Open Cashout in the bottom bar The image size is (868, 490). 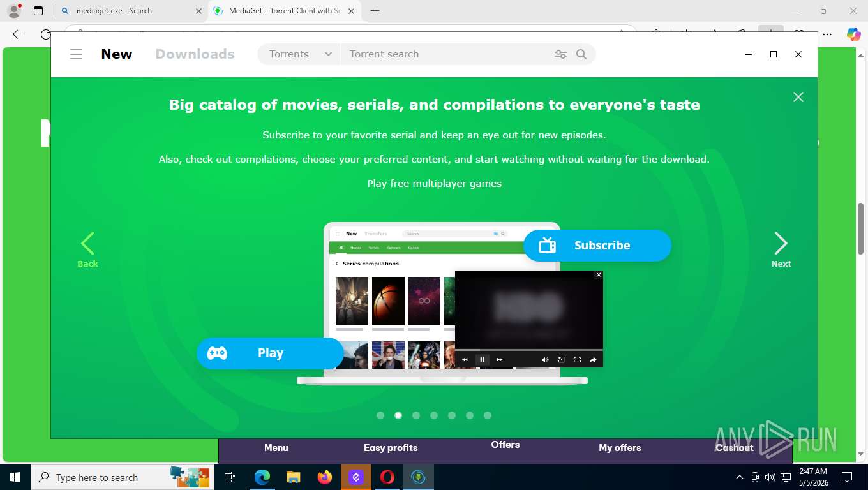pyautogui.click(x=734, y=448)
